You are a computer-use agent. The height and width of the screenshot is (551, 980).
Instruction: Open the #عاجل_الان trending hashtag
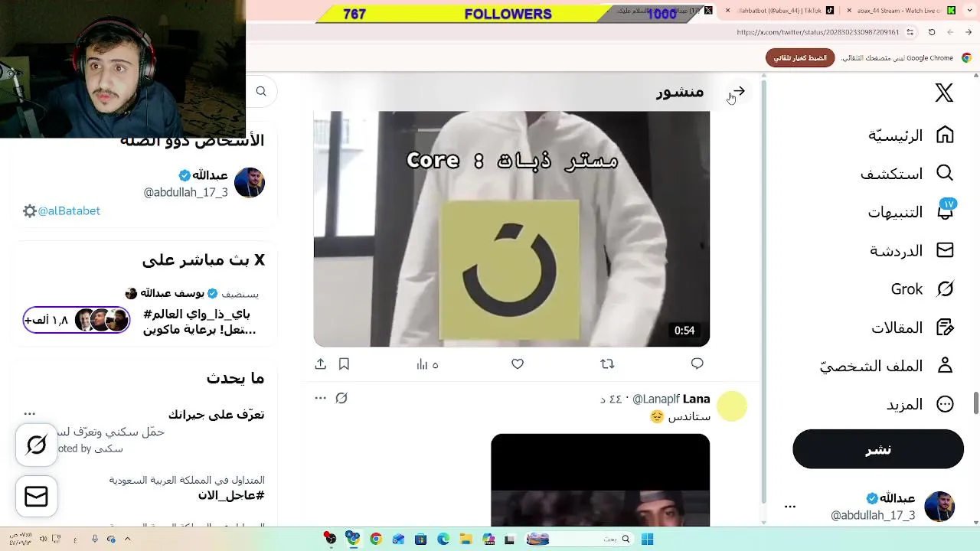click(230, 495)
